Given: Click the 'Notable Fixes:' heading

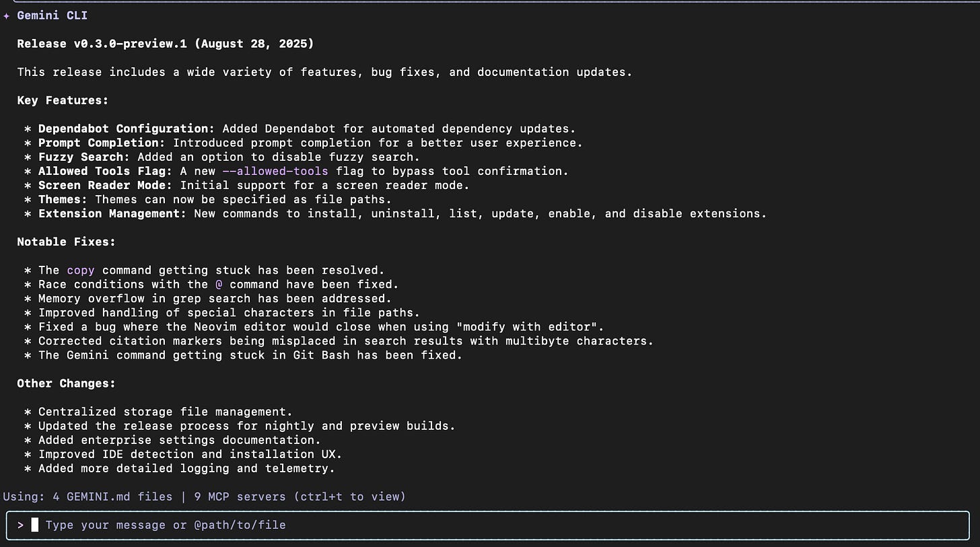Looking at the screenshot, I should [x=67, y=242].
